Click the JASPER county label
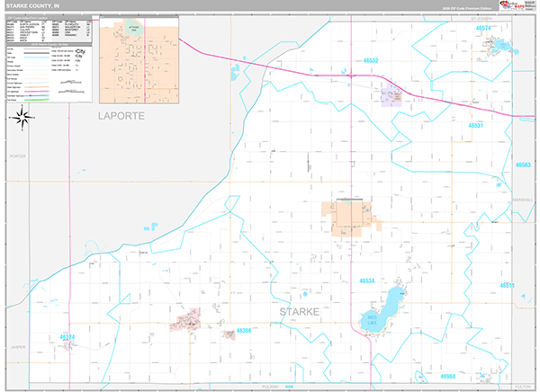Screen dimensions: 540x392 point(18,347)
